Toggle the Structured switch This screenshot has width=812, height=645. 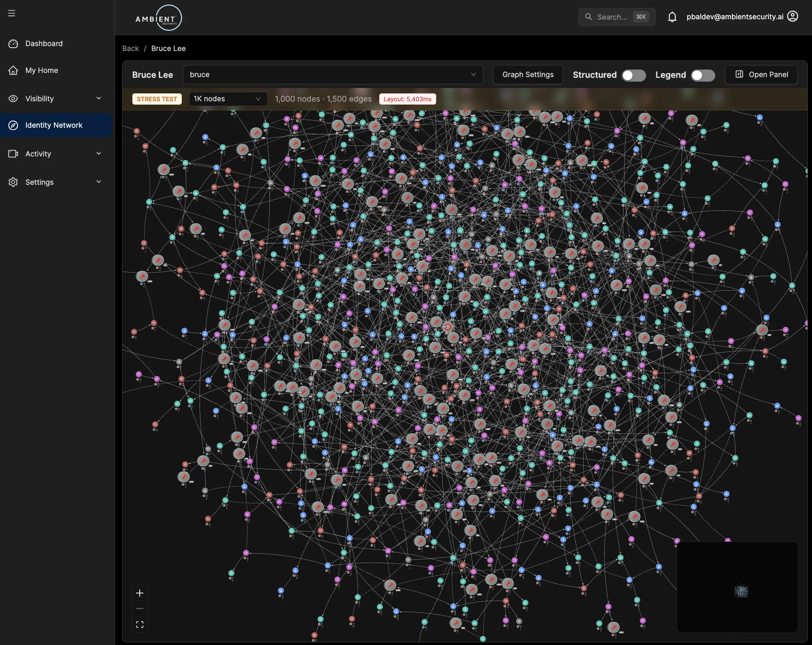[634, 75]
